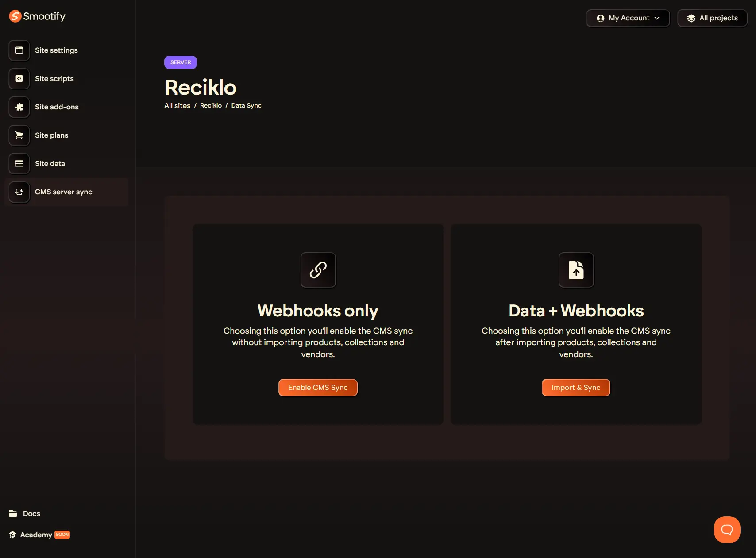Click the CMS server sync icon
Image resolution: width=756 pixels, height=558 pixels.
pyautogui.click(x=19, y=192)
